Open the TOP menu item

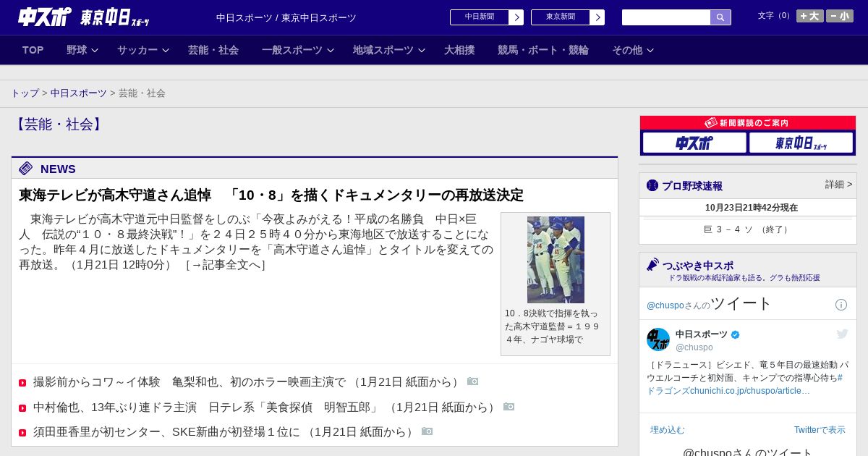coord(33,50)
